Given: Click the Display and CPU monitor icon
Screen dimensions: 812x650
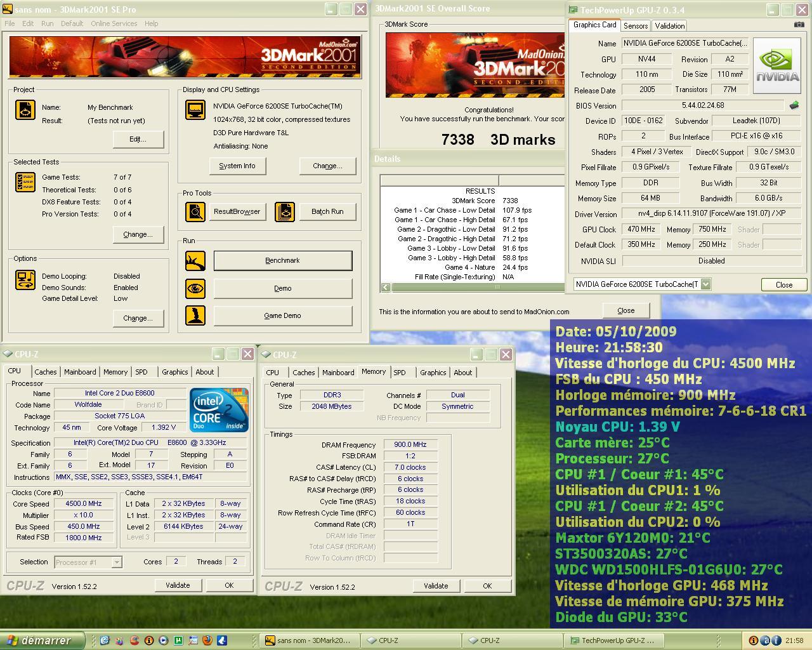Looking at the screenshot, I should point(195,110).
